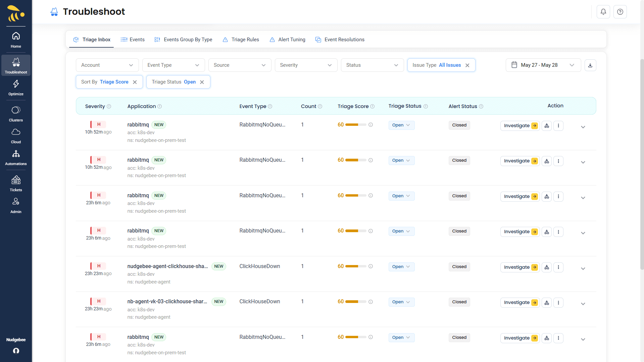Remove the Issue Type All Issues filter
The image size is (644, 362).
[x=467, y=65]
